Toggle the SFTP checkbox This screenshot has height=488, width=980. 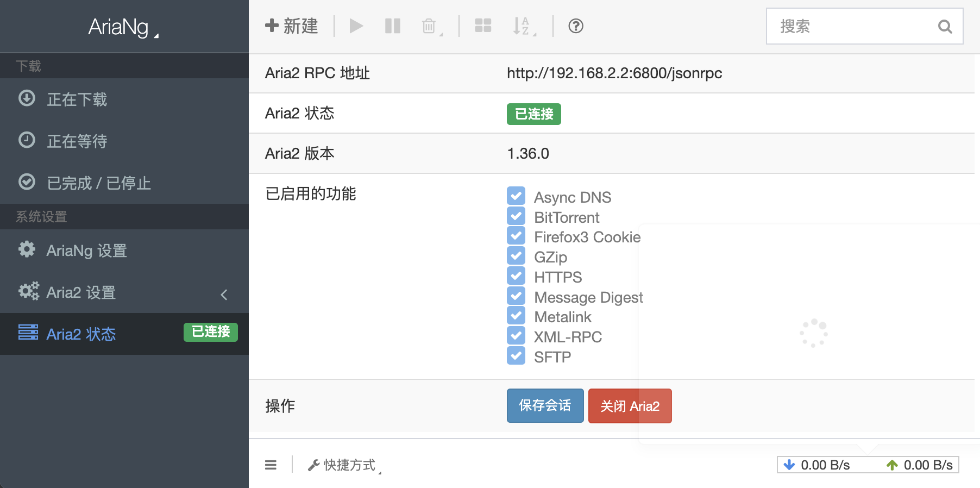(516, 356)
